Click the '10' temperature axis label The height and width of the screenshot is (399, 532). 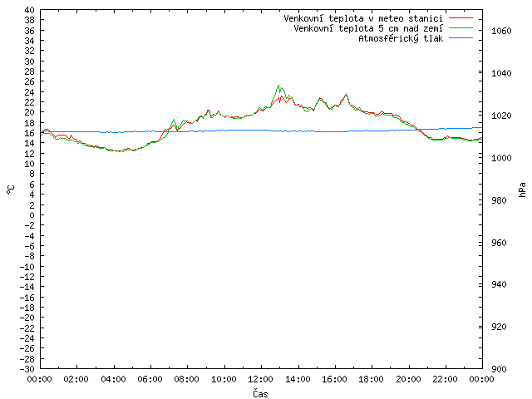pos(30,164)
